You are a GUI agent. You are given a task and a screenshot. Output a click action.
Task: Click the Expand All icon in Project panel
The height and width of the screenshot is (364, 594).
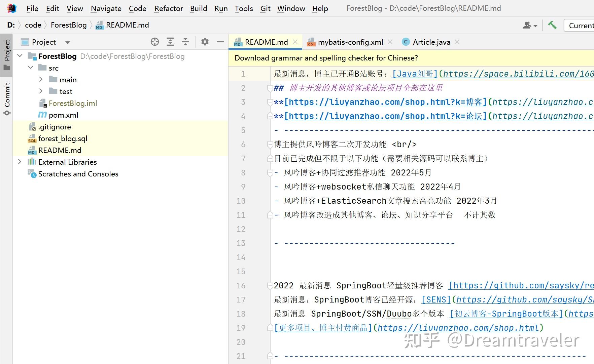pos(170,42)
